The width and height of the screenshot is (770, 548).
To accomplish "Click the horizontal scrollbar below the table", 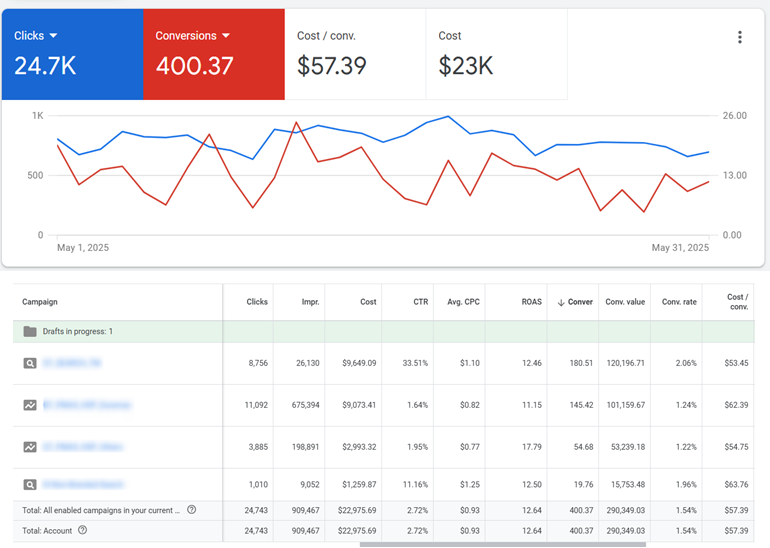I will (x=502, y=544).
